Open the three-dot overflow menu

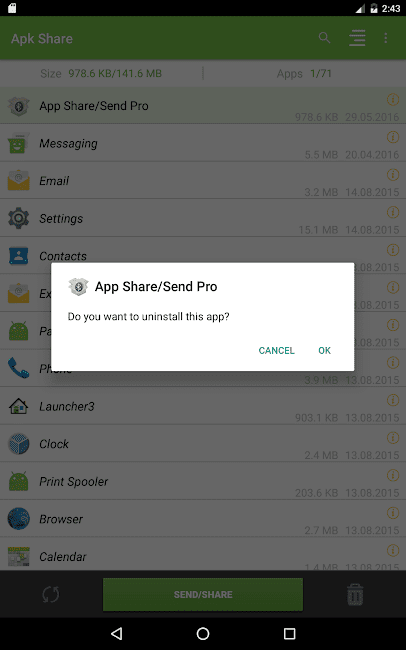point(386,38)
